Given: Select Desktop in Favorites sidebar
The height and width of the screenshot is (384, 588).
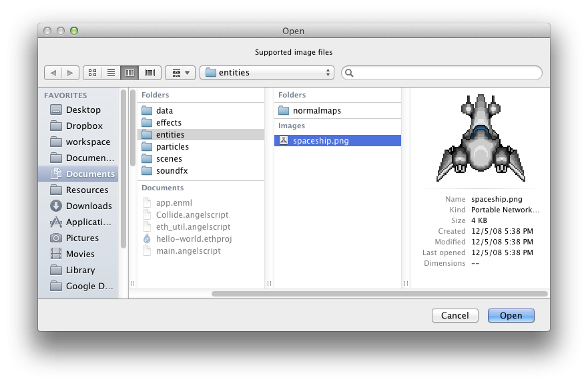Looking at the screenshot, I should pos(83,110).
